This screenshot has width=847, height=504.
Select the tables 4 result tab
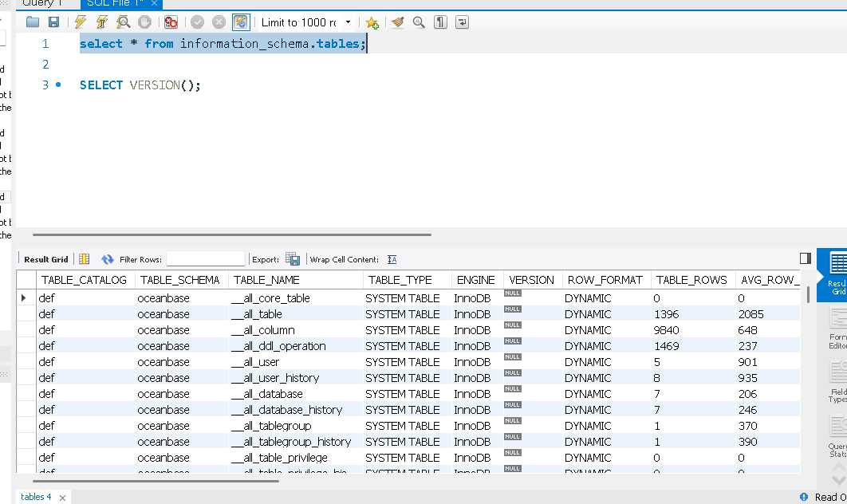36,497
